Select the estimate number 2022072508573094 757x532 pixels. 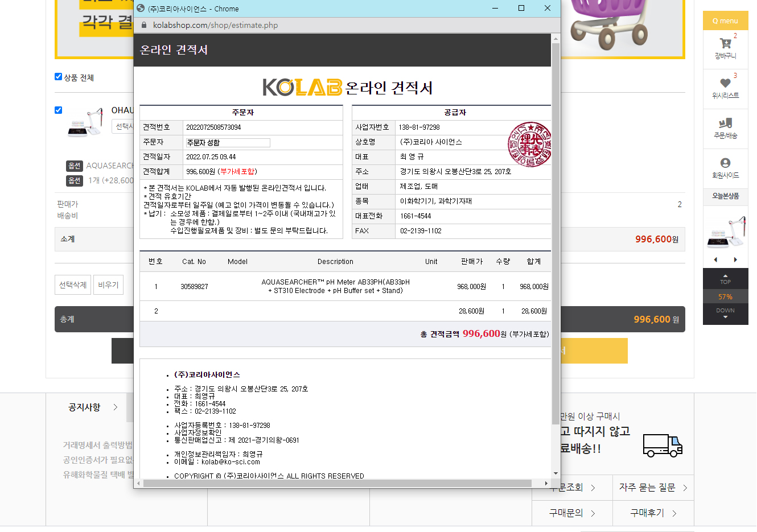[x=213, y=127]
